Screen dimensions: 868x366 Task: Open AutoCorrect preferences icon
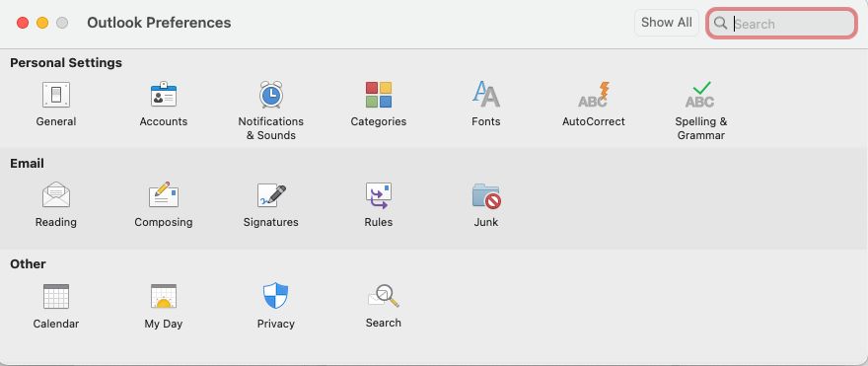click(594, 95)
